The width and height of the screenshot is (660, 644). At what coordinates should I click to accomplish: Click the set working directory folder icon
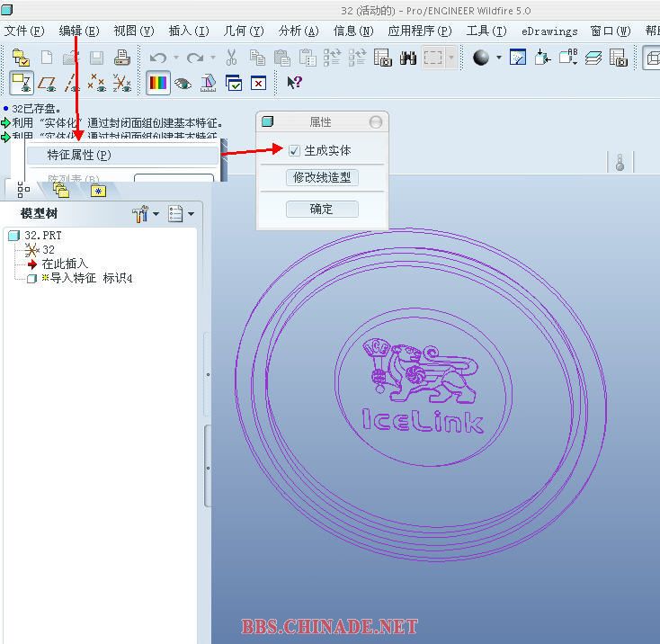coord(21,58)
